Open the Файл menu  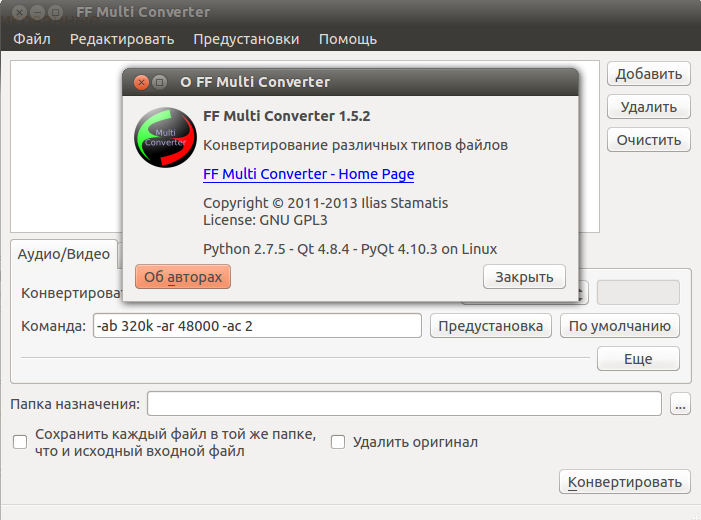[x=32, y=39]
